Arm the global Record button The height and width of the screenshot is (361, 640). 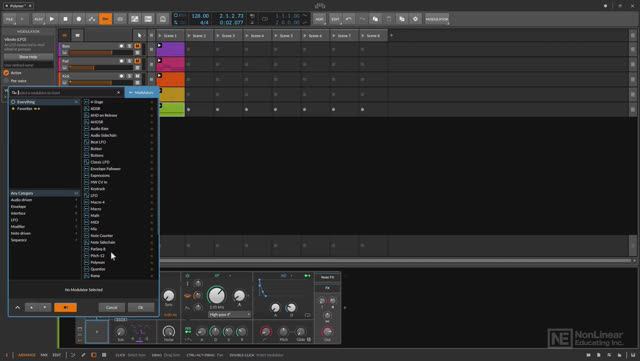point(79,19)
